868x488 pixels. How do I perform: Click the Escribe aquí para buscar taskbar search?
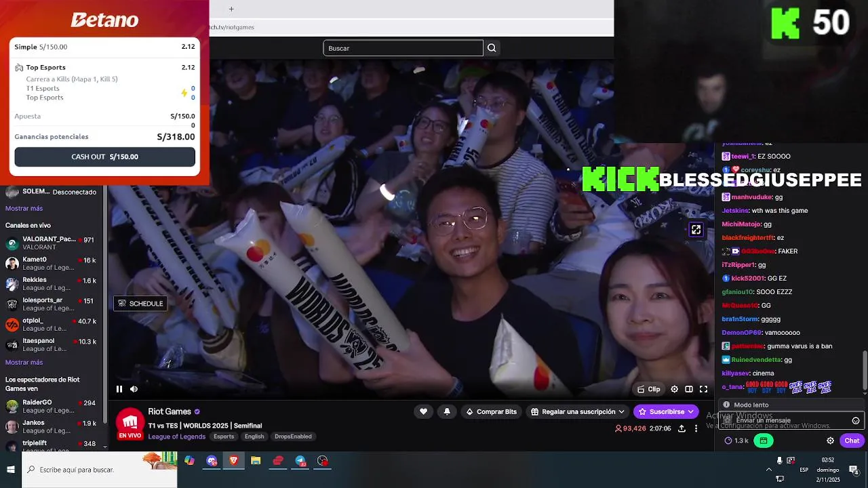100,470
